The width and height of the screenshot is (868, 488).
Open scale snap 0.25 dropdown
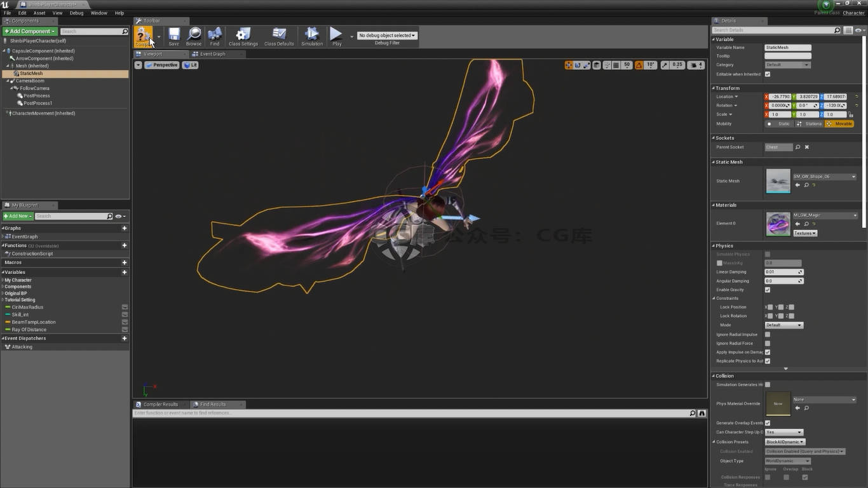(677, 65)
